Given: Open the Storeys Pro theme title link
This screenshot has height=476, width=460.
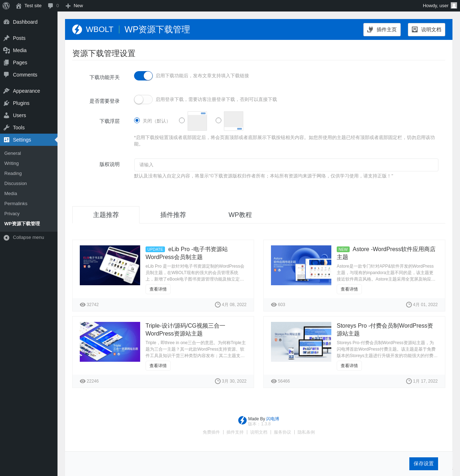Looking at the screenshot, I should tap(385, 330).
